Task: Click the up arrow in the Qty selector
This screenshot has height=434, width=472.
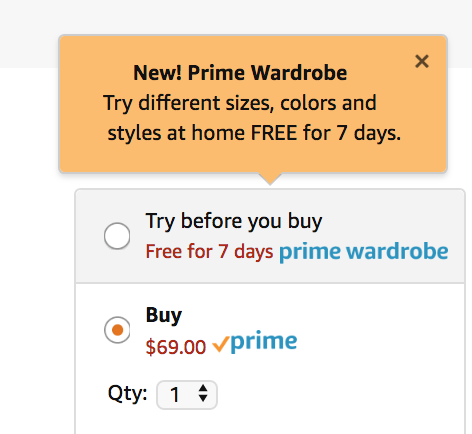Action: point(203,388)
